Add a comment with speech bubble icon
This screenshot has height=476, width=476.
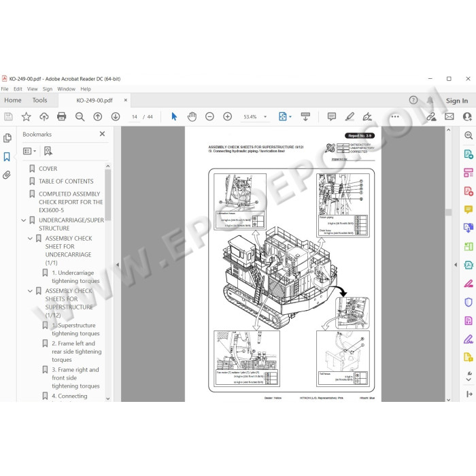click(332, 116)
